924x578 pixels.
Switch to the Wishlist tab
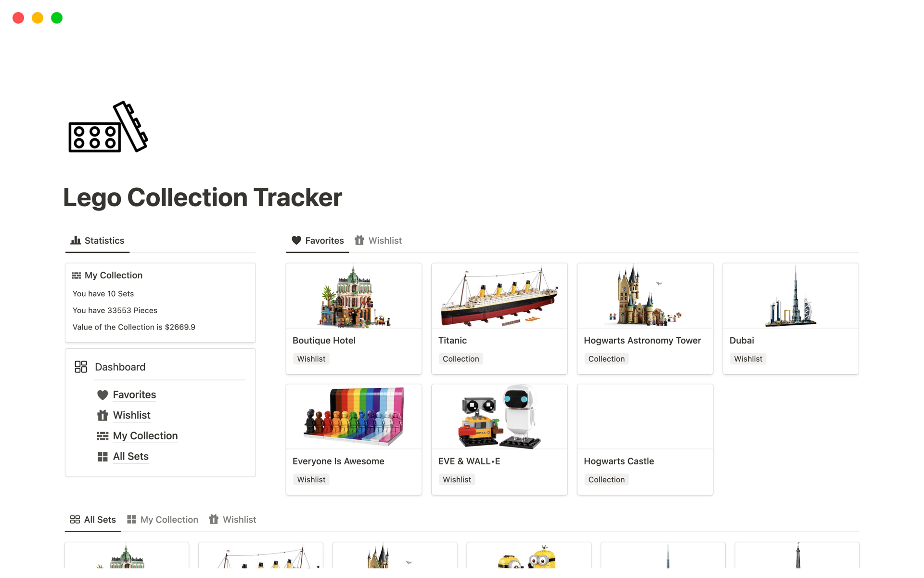(x=385, y=240)
